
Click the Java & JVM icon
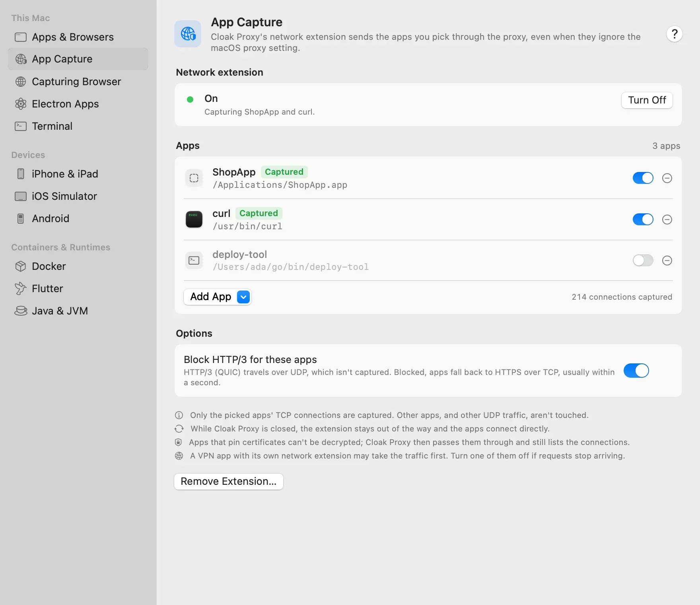click(21, 311)
